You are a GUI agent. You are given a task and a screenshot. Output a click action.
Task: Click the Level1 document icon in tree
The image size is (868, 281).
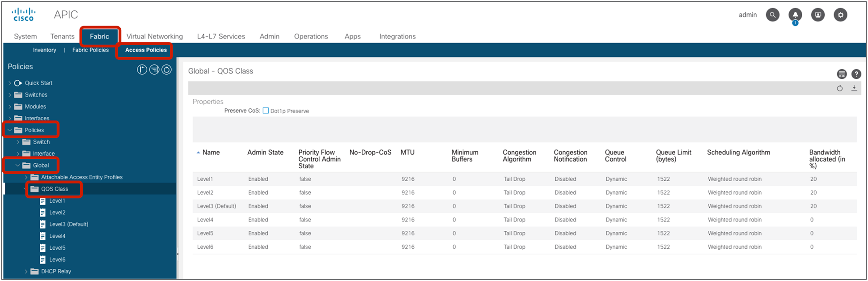pyautogui.click(x=43, y=201)
